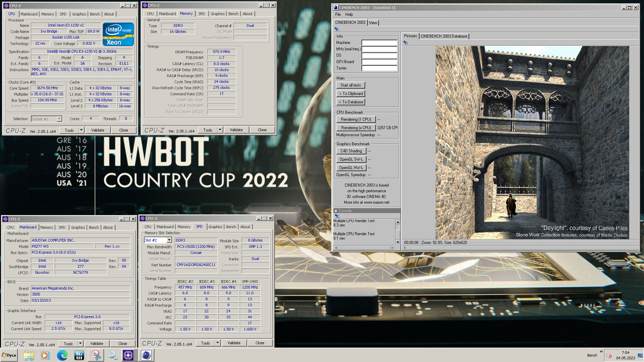
Task: Click the Intel Xeon logo in the CPU-Z CPU window
Action: pyautogui.click(x=118, y=34)
